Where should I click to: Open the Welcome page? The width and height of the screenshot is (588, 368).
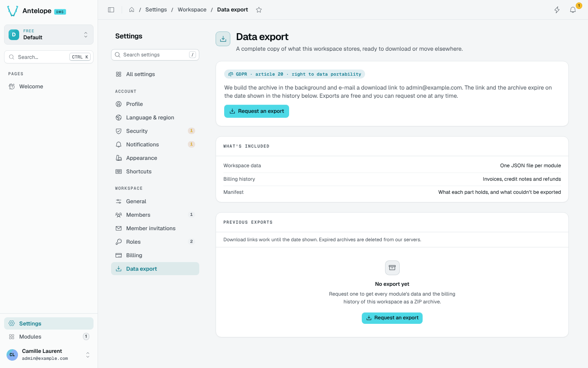click(49, 86)
